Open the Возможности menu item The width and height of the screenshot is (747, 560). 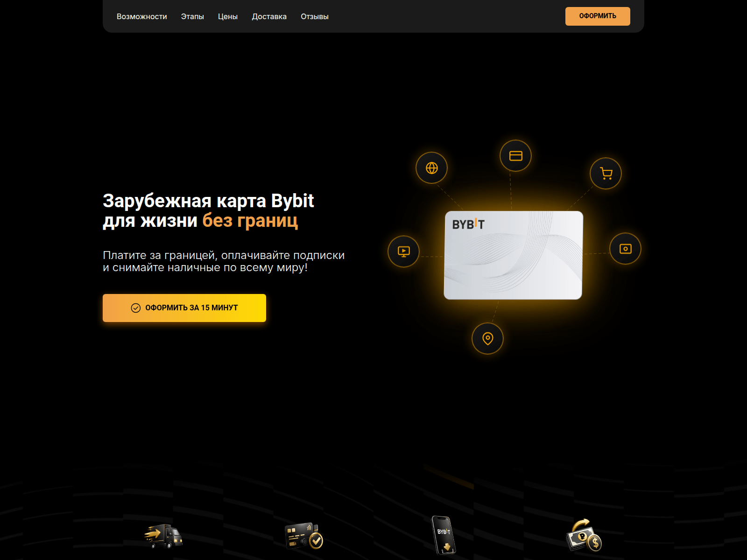(x=141, y=17)
